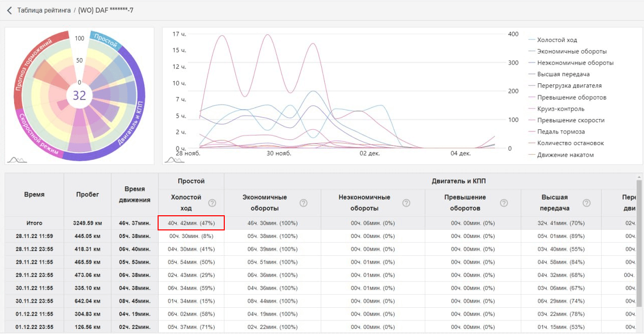The image size is (644, 334).
Task: Open help icon for Экономичные обороты column
Action: coord(304,203)
